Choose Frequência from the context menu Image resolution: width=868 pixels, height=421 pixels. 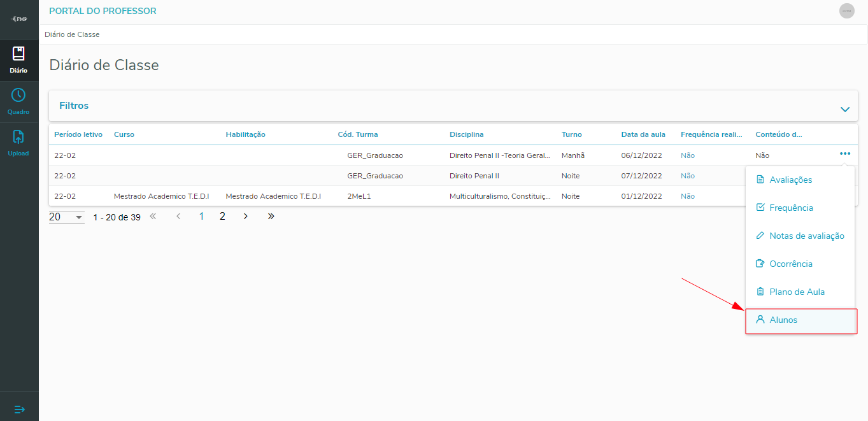pyautogui.click(x=800, y=208)
